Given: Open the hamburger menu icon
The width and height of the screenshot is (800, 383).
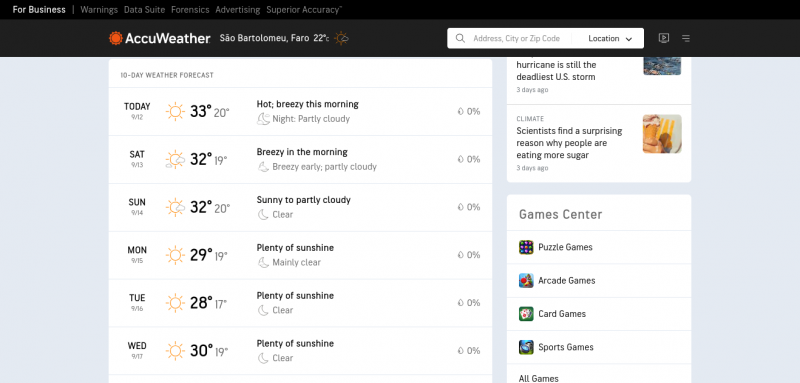Looking at the screenshot, I should pos(686,38).
